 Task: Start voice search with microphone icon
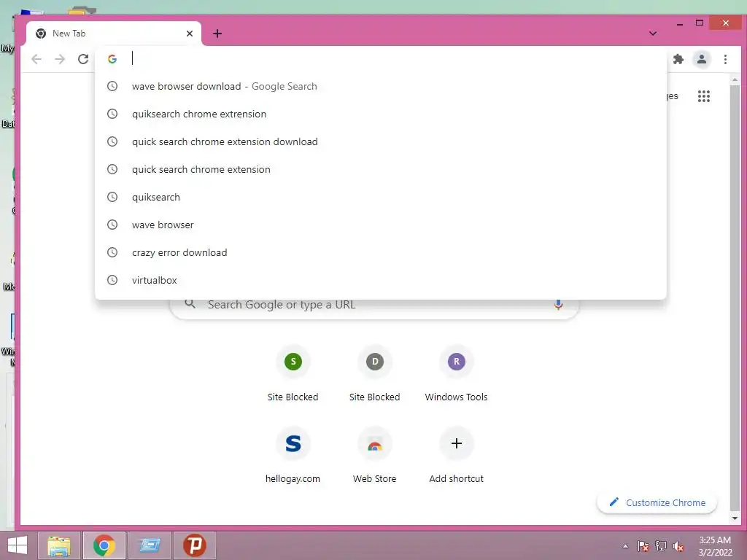coord(558,305)
